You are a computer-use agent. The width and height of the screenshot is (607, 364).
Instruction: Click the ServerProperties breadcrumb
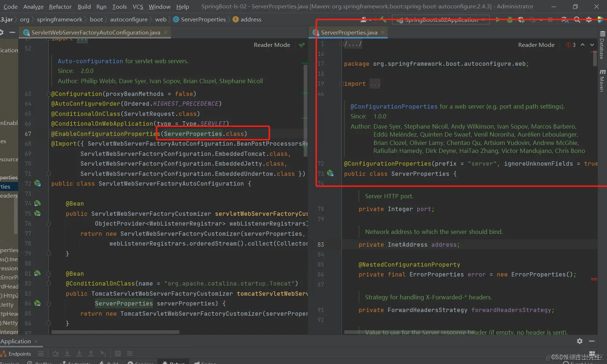[200, 20]
